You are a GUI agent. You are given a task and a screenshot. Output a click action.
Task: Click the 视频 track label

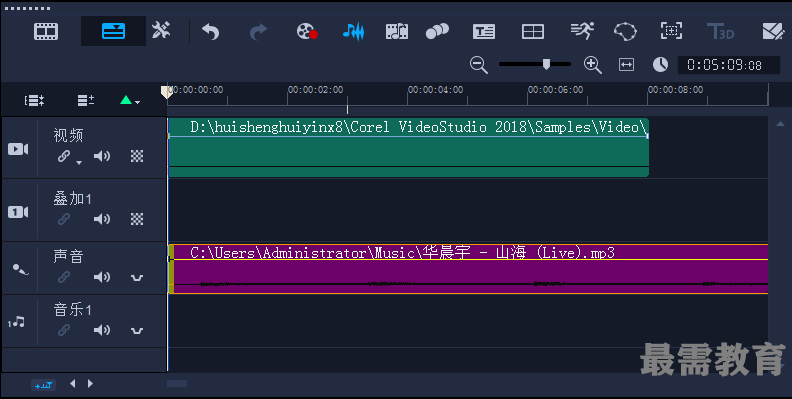pos(68,135)
